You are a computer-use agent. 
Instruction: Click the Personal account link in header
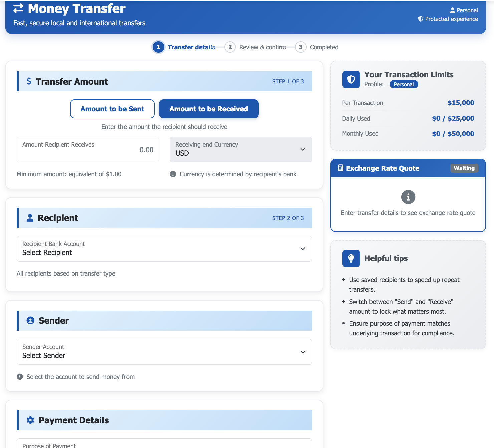tap(464, 10)
